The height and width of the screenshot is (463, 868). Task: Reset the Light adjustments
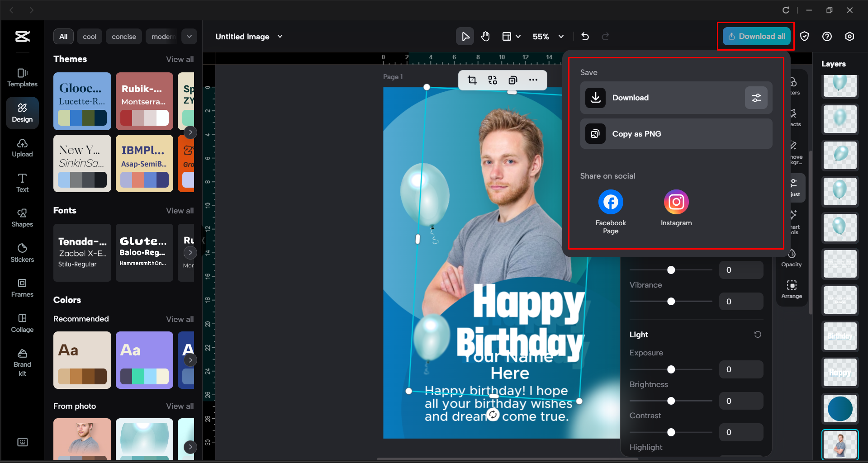point(758,335)
